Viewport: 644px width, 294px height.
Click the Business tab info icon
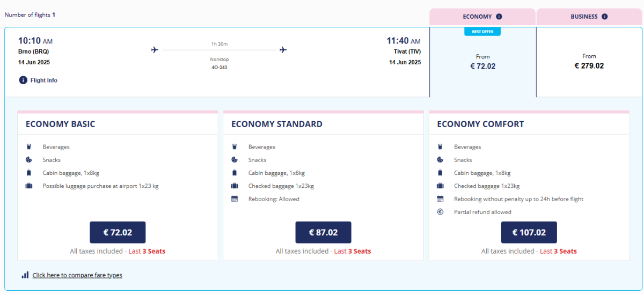pyautogui.click(x=605, y=17)
